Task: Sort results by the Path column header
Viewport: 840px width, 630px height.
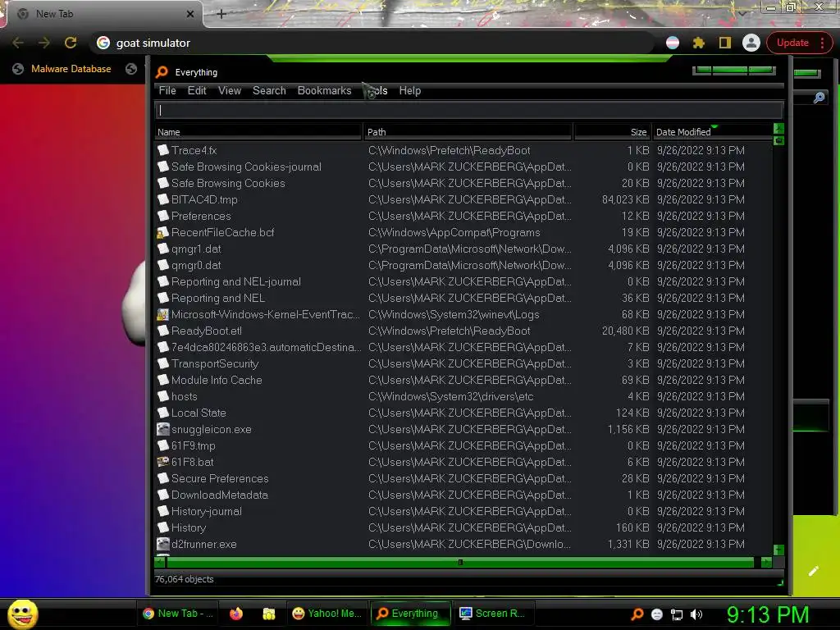Action: point(468,132)
